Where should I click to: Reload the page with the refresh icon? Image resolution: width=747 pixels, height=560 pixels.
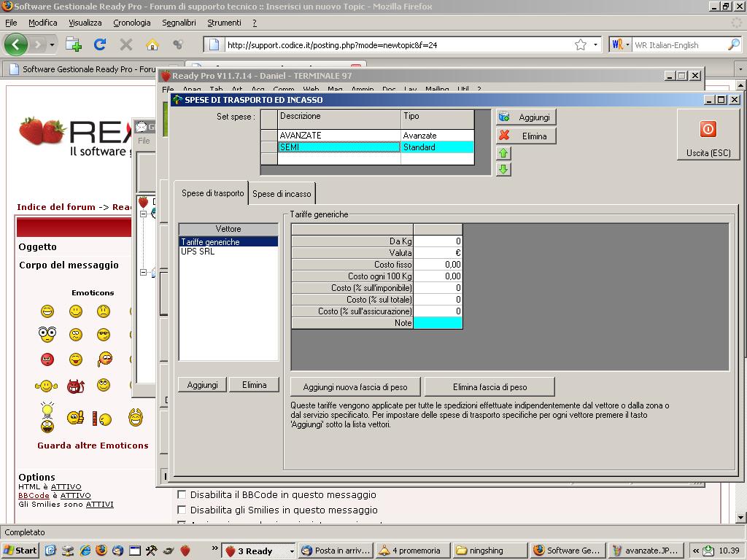100,44
